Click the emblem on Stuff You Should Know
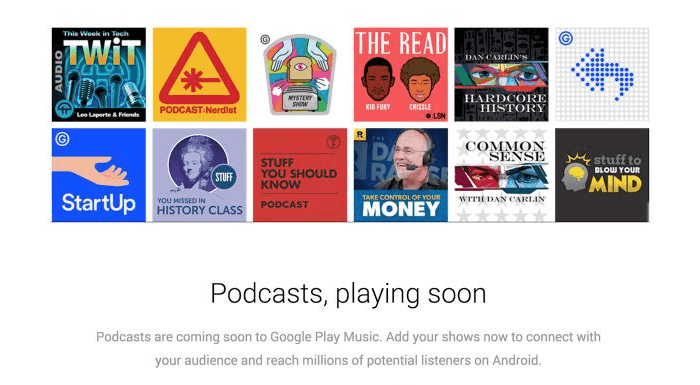Viewport: 700px width, 385px height. (x=333, y=142)
